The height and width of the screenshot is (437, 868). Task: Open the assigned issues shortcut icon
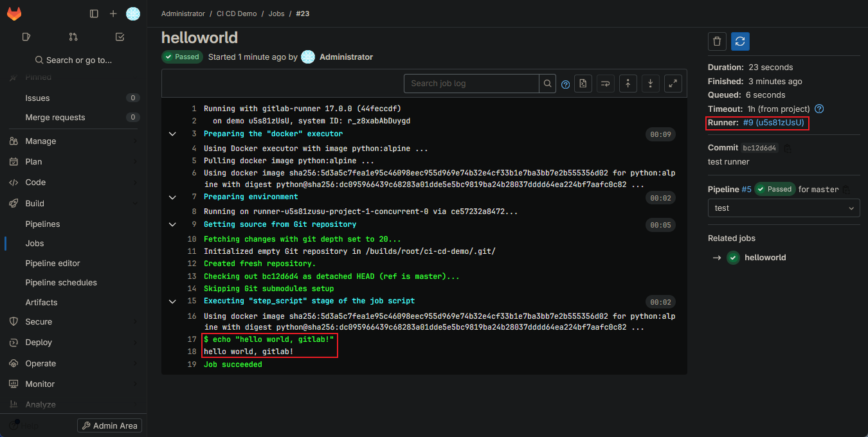(x=26, y=37)
